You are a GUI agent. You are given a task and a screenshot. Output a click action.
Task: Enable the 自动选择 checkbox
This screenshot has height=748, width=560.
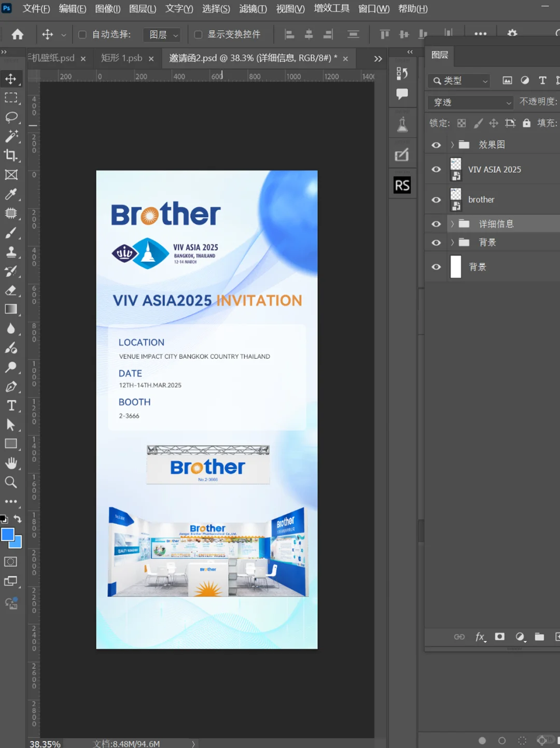(82, 35)
